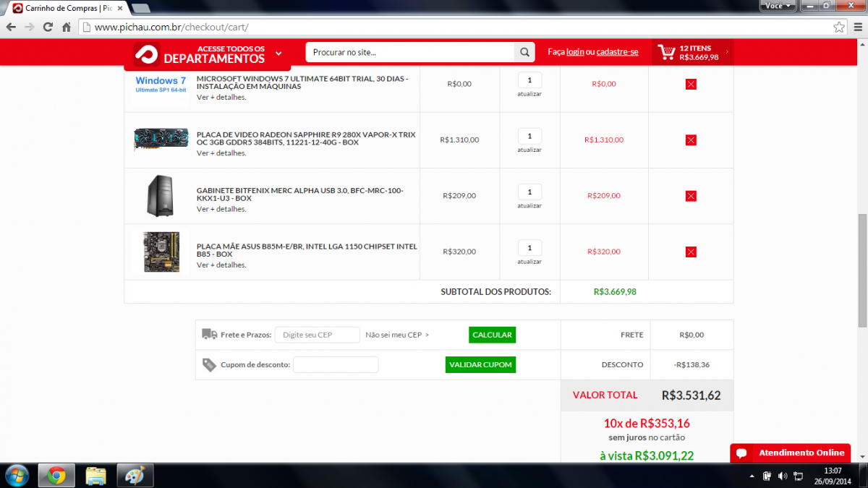This screenshot has height=488, width=868.
Task: Edit quantity for Windows 7 item
Action: pos(529,80)
